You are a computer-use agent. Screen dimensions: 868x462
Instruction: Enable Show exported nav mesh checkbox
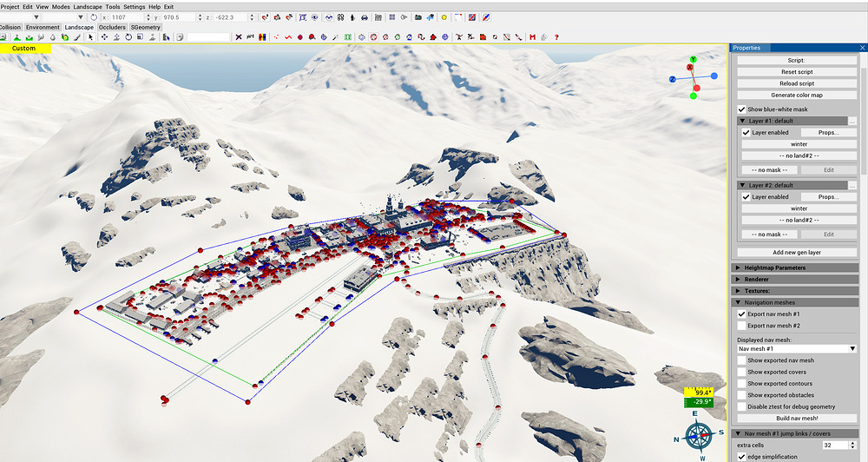[x=742, y=360]
